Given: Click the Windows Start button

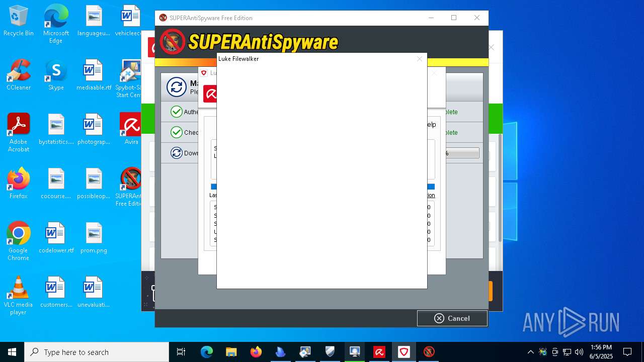Looking at the screenshot, I should click(x=12, y=352).
